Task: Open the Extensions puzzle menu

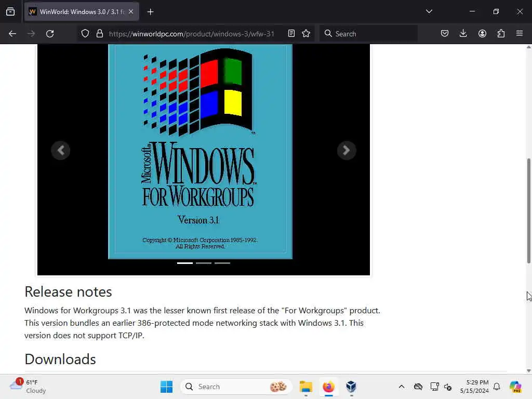Action: pyautogui.click(x=501, y=34)
